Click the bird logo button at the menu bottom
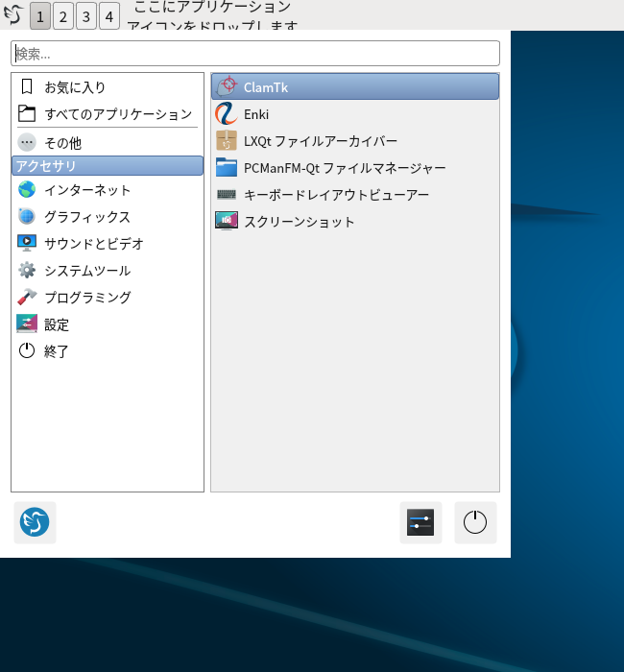 [35, 522]
